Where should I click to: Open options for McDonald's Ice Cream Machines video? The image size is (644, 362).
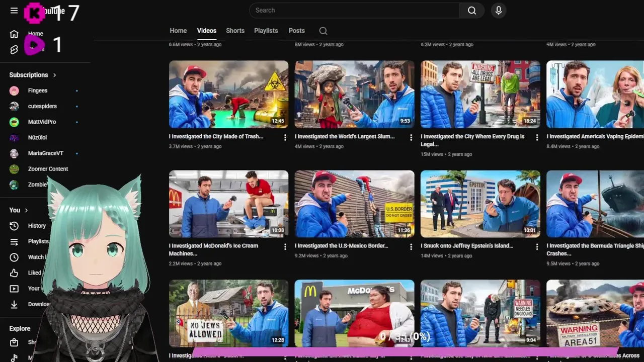(x=285, y=247)
